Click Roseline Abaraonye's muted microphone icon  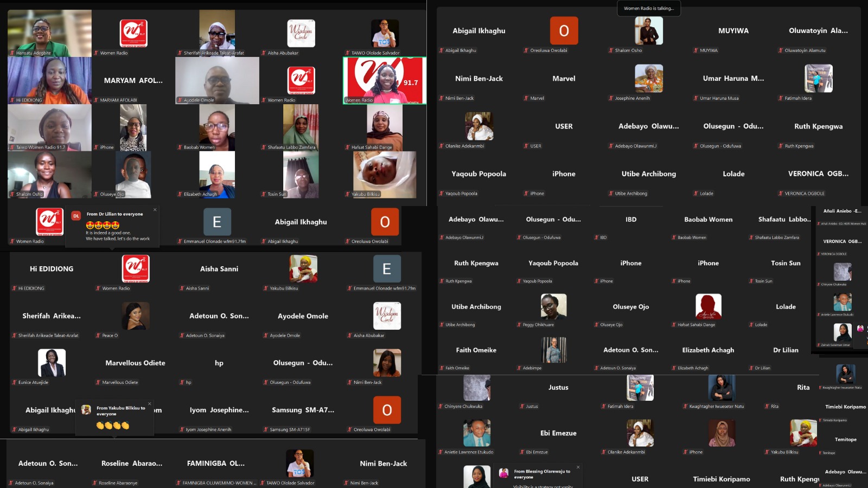[x=95, y=483]
